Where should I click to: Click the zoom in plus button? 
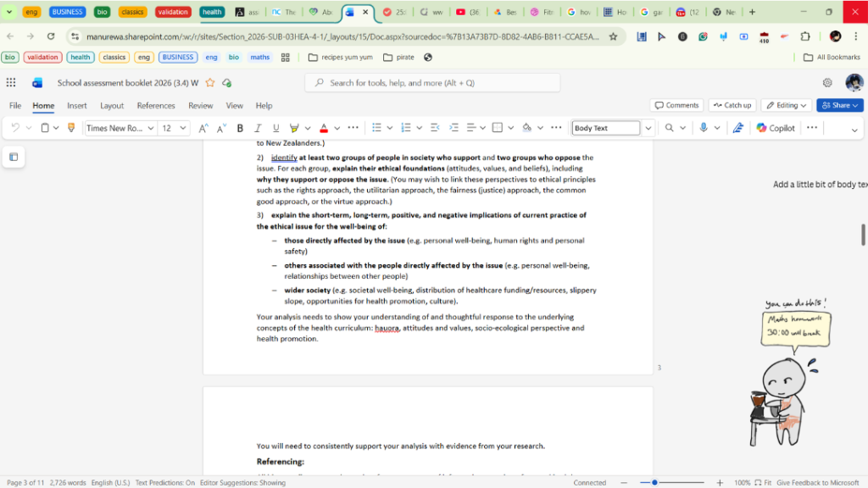click(x=720, y=482)
